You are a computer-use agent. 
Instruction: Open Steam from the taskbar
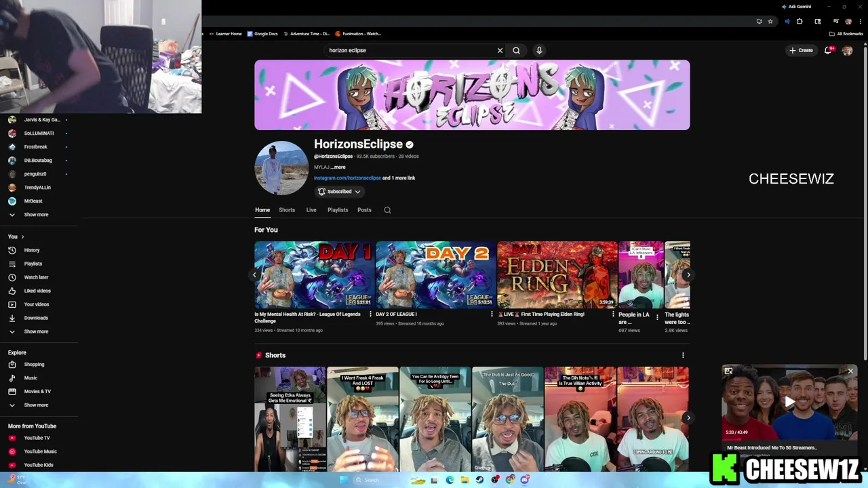click(479, 480)
